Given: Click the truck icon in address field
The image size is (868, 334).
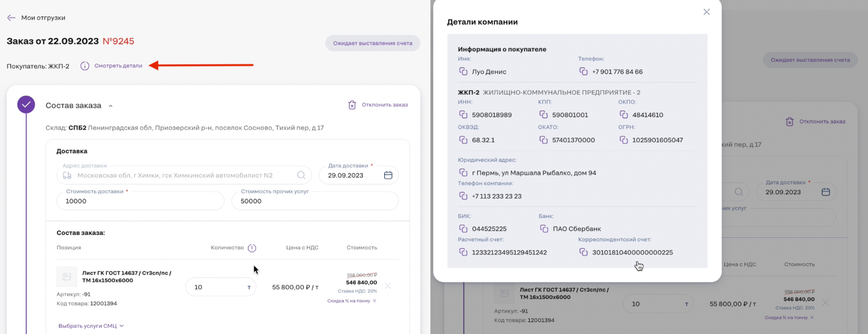Looking at the screenshot, I should 67,175.
